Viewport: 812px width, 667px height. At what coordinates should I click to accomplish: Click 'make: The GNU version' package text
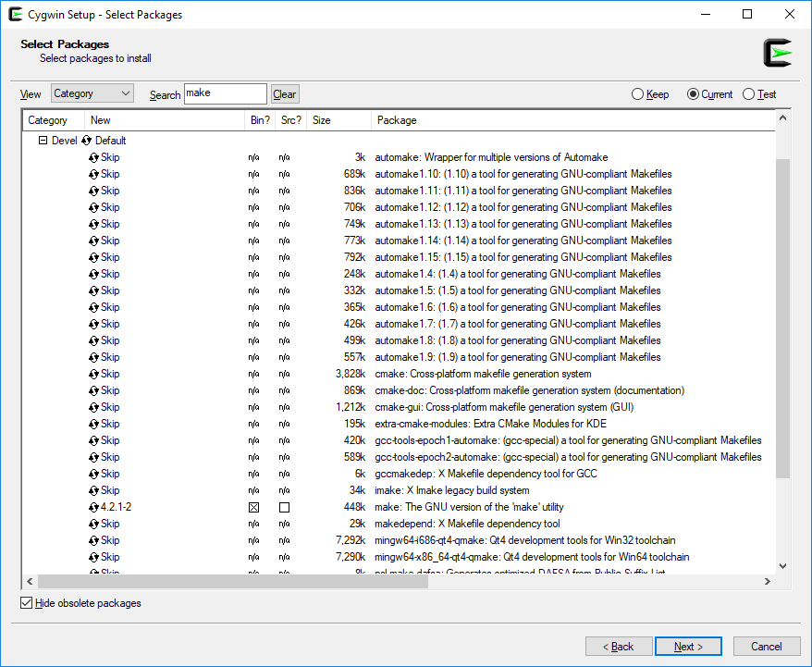click(469, 507)
